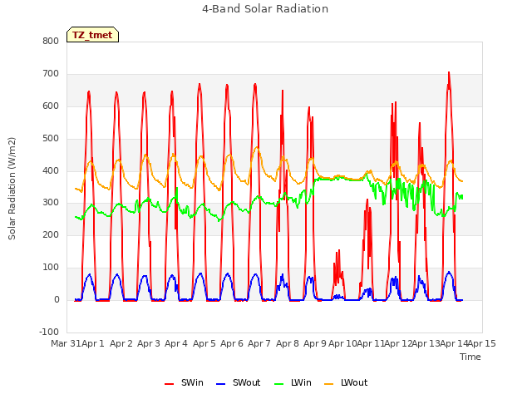Click the 'Apr 3' x-axis tick label
Image resolution: width=532 pixels, height=399 pixels.
point(149,343)
